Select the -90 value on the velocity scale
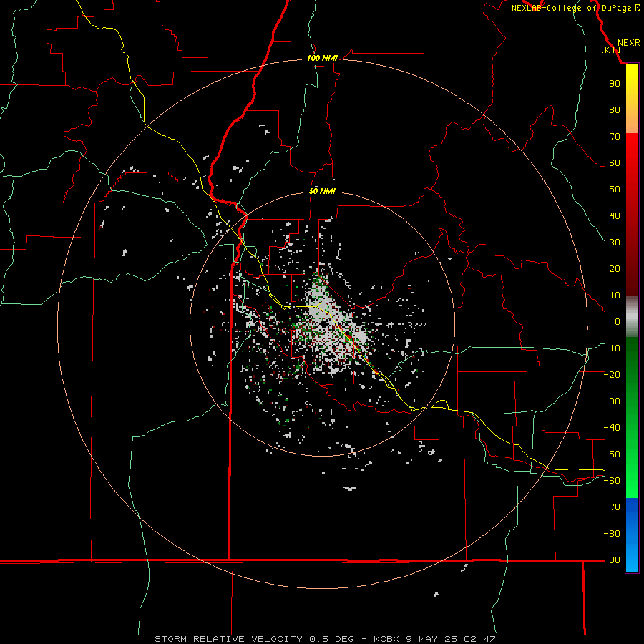This screenshot has height=644, width=644. (x=612, y=560)
